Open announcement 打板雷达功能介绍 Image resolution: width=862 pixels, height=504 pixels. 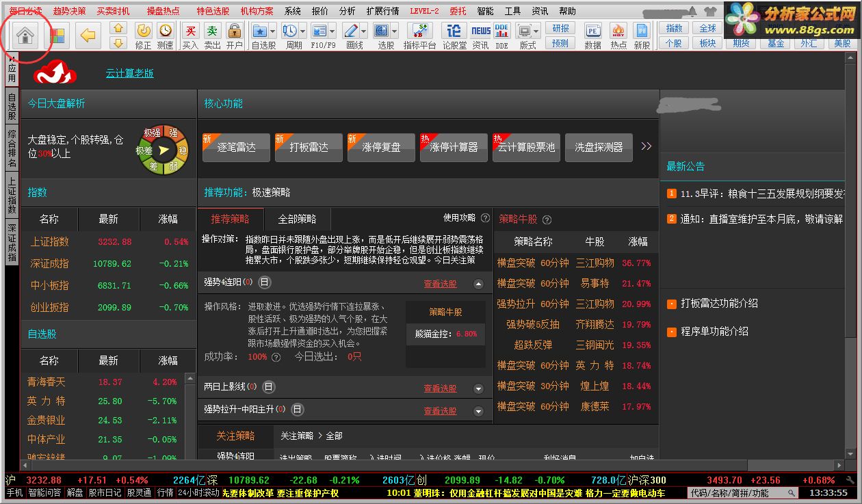pyautogui.click(x=719, y=303)
